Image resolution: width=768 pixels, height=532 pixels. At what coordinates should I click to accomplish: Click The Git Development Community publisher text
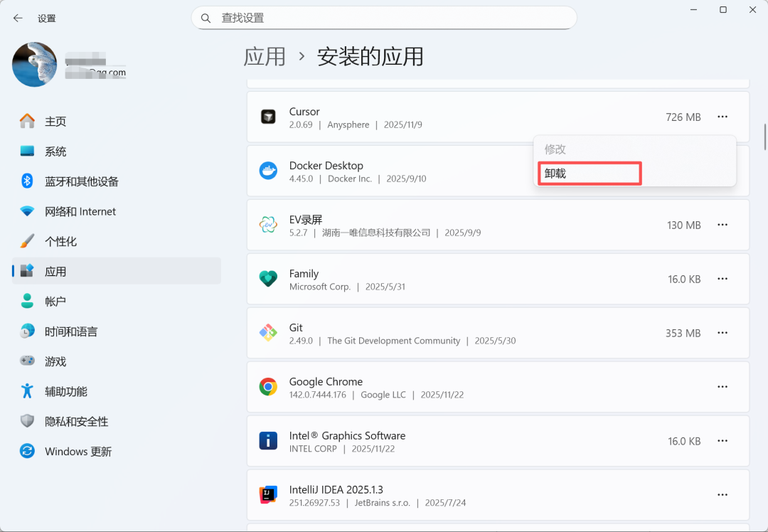pos(394,341)
